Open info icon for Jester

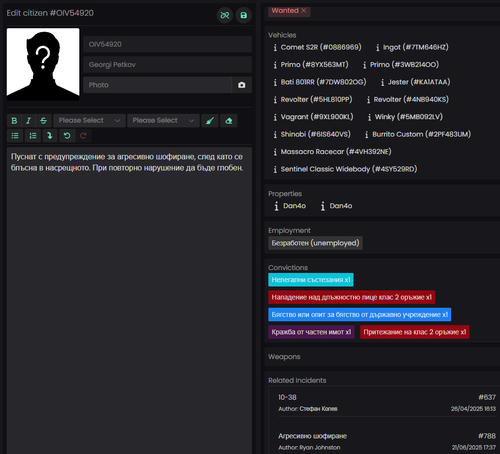tap(382, 82)
